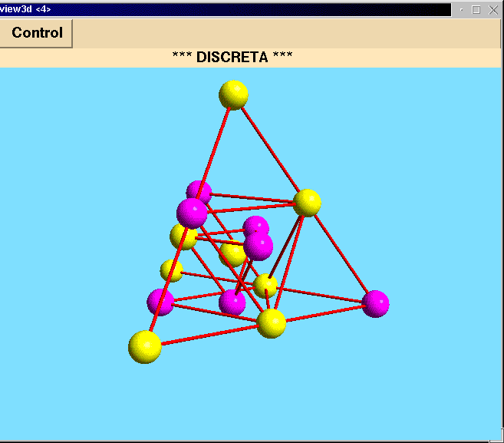Screen dimensions: 504x443
Task: Maximize the view3d window
Action: point(476,10)
